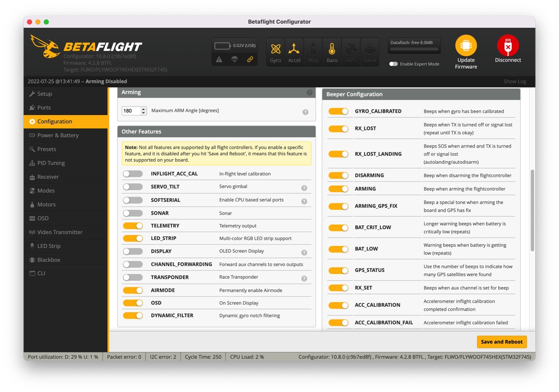Open the Blackbox tab

click(x=66, y=260)
